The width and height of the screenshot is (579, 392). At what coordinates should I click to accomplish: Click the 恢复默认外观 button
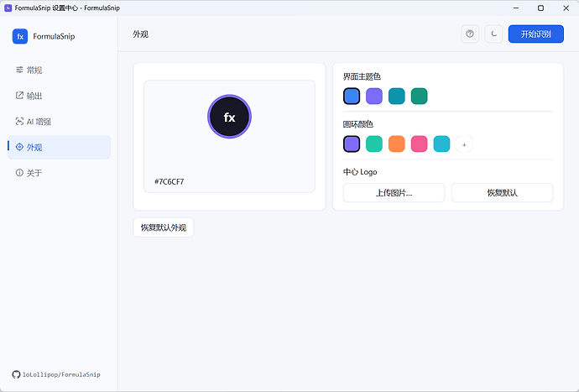[x=164, y=227]
